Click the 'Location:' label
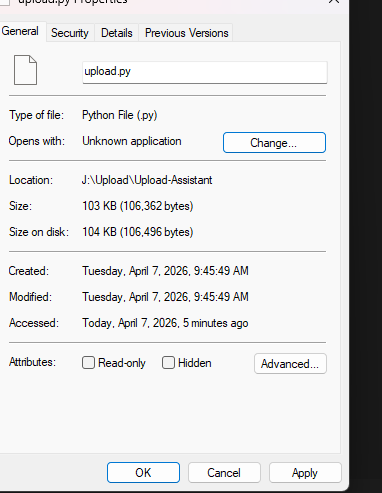 coord(31,180)
